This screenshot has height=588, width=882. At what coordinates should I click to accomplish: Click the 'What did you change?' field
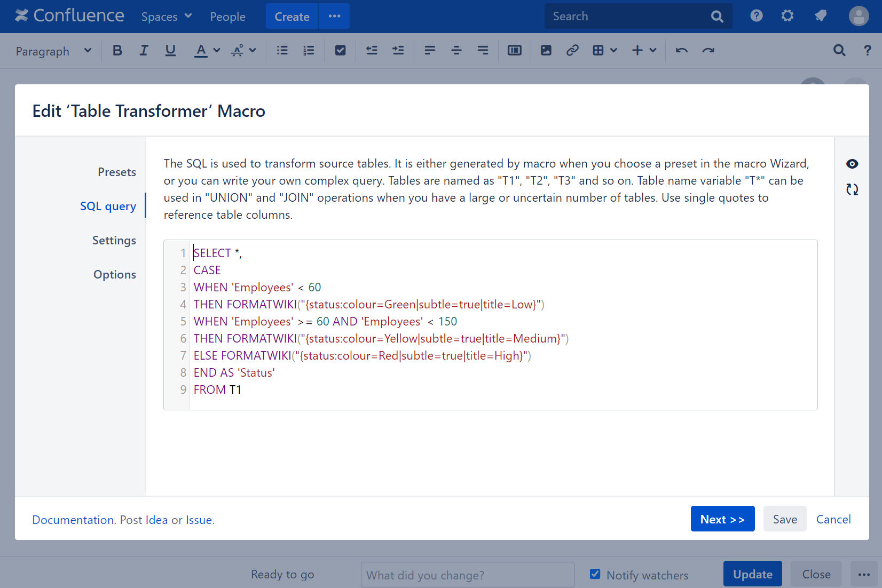tap(467, 575)
